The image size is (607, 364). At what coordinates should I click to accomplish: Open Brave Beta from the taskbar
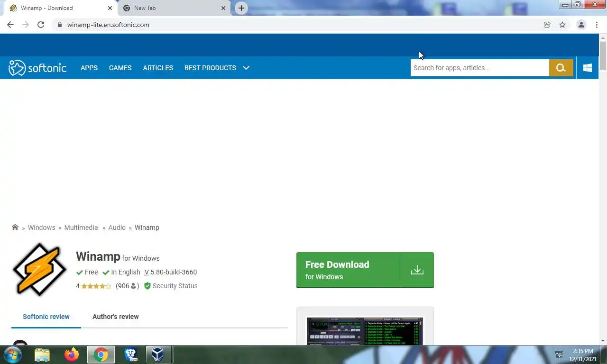click(x=130, y=355)
